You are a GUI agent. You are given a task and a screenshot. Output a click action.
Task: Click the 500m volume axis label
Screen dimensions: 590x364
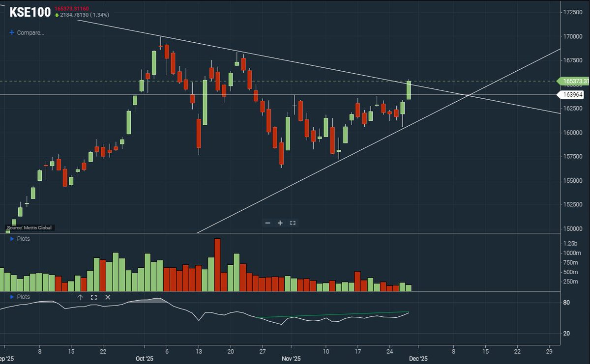(x=571, y=272)
